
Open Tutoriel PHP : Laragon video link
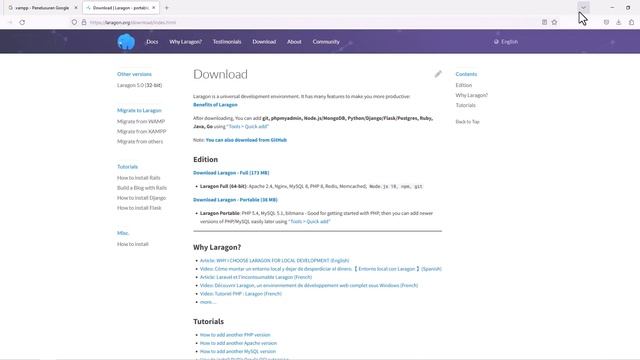241,293
